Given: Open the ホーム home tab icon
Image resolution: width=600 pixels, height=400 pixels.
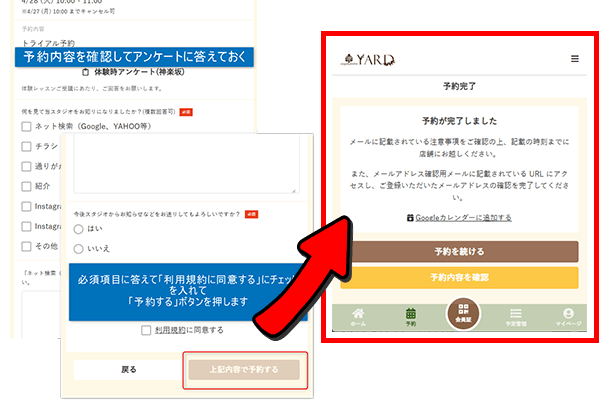Looking at the screenshot, I should 358,317.
